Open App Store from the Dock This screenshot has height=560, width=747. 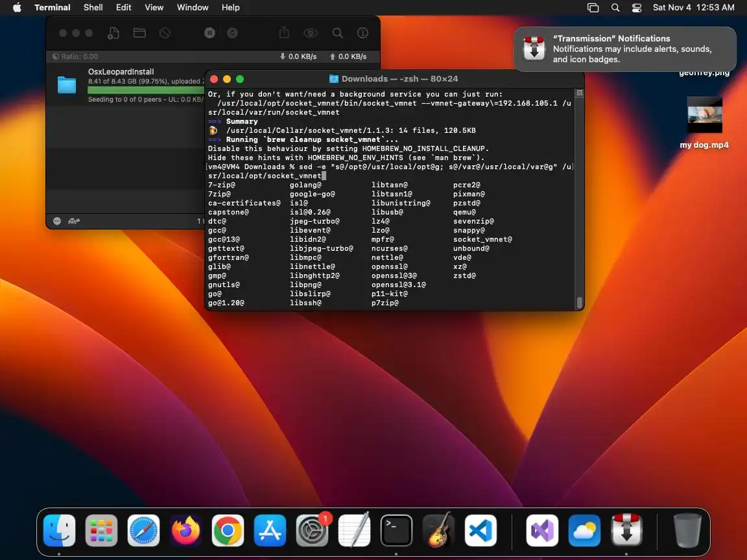[x=270, y=530]
